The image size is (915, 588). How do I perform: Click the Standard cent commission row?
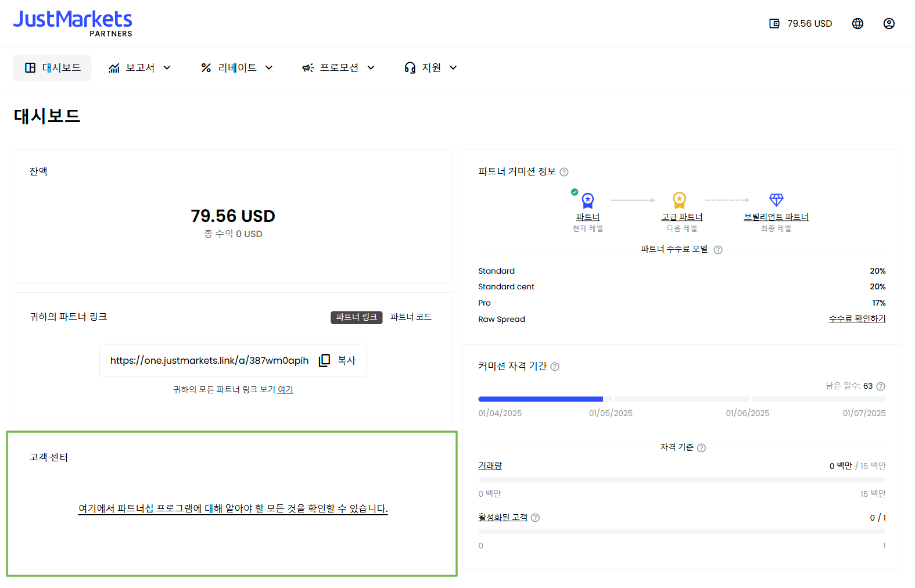pyautogui.click(x=682, y=287)
